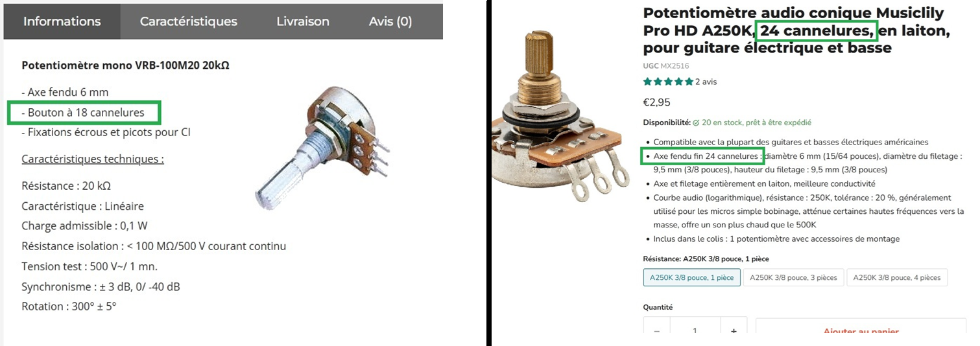Click the quantity input field
The height and width of the screenshot is (346, 980).
(695, 330)
